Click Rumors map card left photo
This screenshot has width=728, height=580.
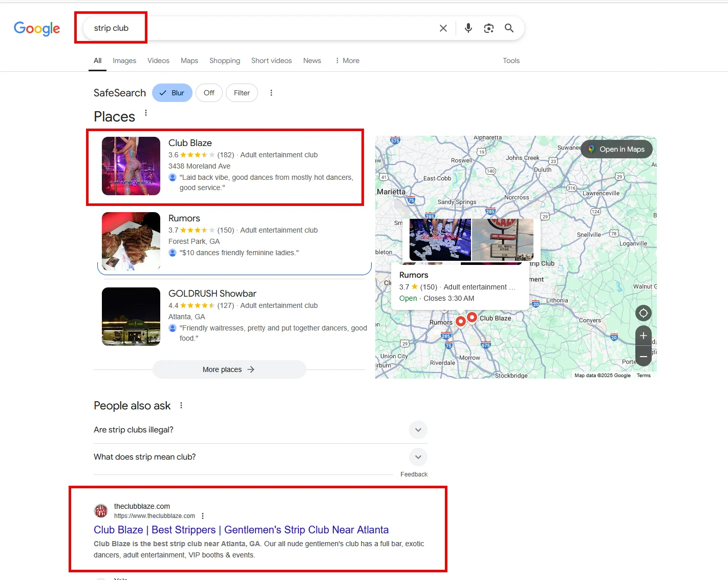pyautogui.click(x=440, y=240)
